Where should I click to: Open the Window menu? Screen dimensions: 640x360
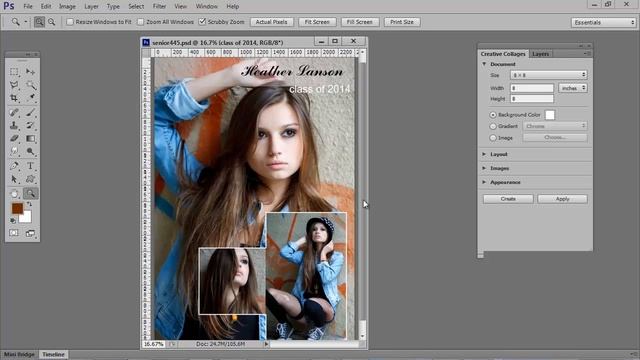click(207, 7)
